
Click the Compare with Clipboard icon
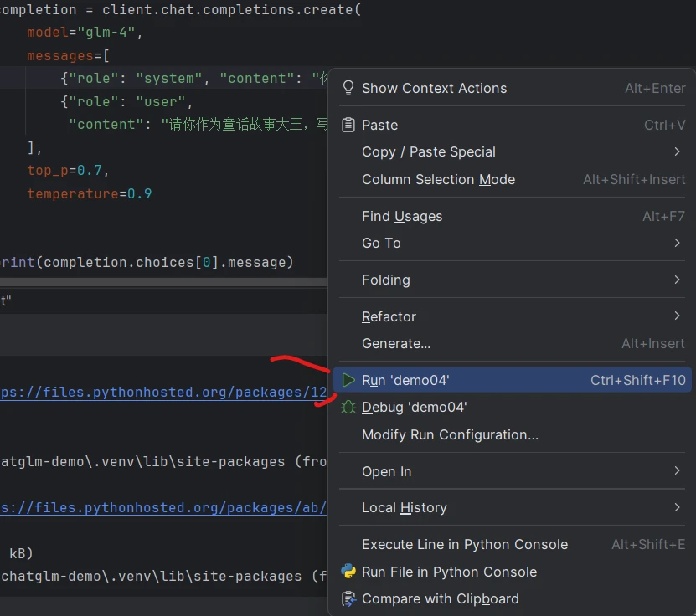click(x=348, y=599)
